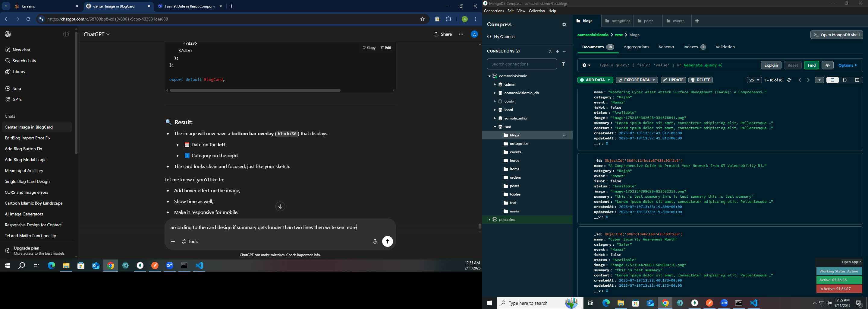Click the ChatGPT logo icon
Viewport: 868px width, 309px height.
[8, 34]
